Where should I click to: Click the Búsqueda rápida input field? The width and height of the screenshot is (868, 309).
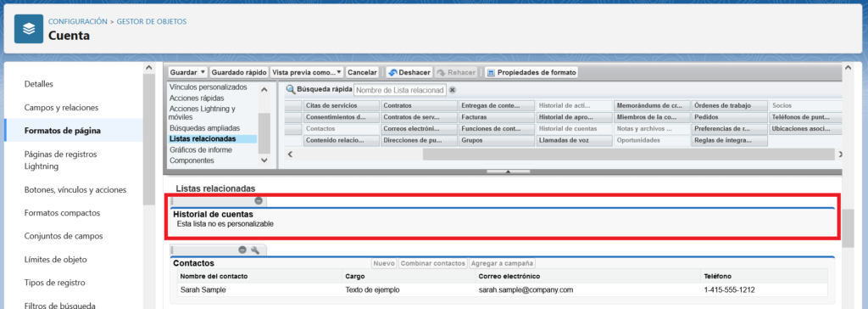pos(400,90)
